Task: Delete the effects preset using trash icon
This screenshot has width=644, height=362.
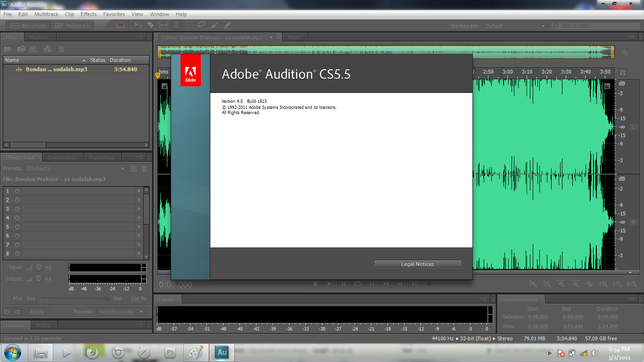Action: [145, 169]
